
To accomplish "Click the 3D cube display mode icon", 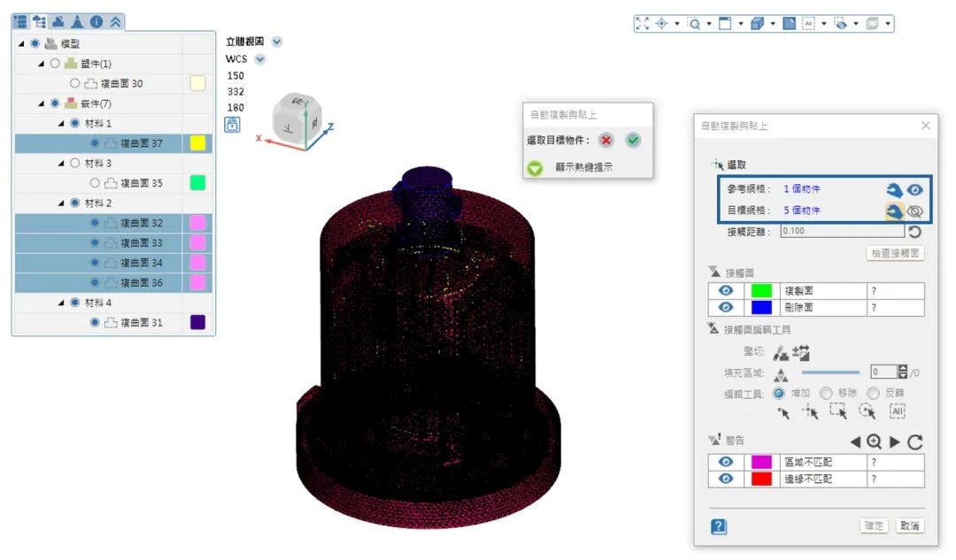I will [757, 24].
